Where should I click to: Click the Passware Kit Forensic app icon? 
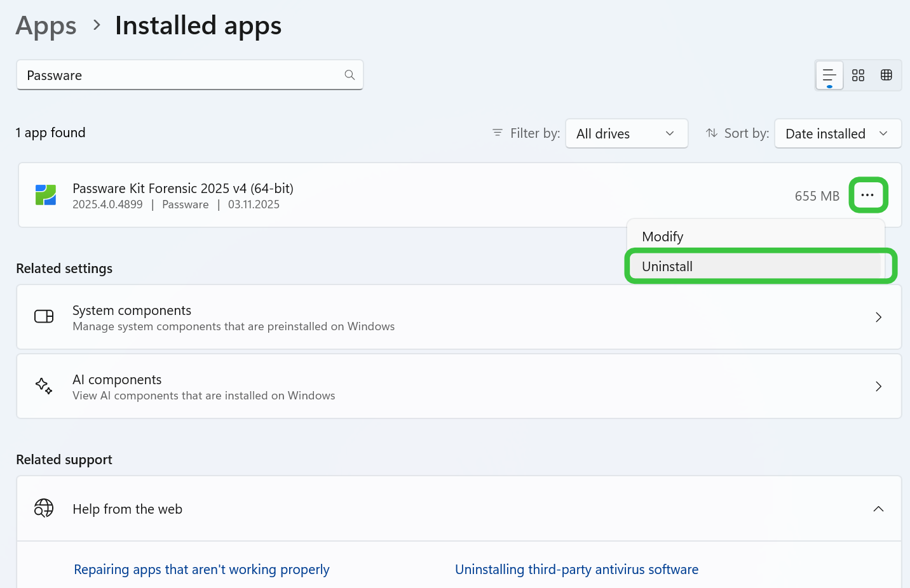(x=46, y=195)
